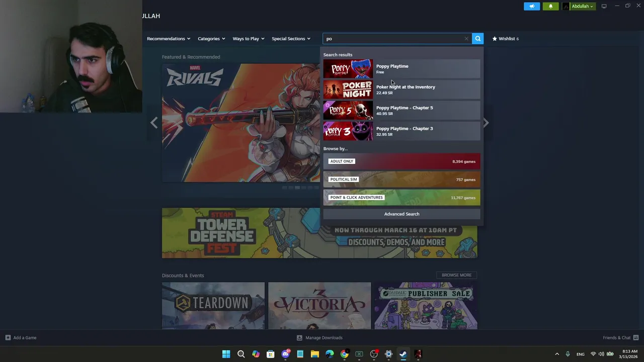
Task: Click the 'Add a Game' label
Action: coord(25,338)
